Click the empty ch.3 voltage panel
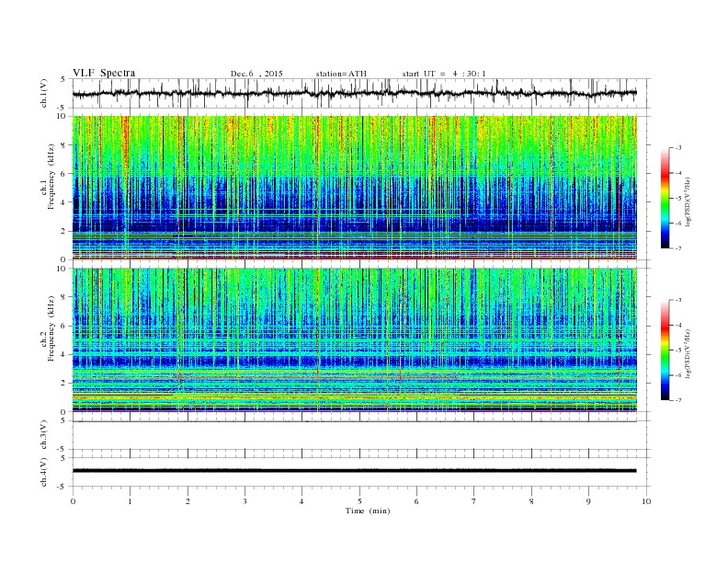 pyautogui.click(x=360, y=435)
